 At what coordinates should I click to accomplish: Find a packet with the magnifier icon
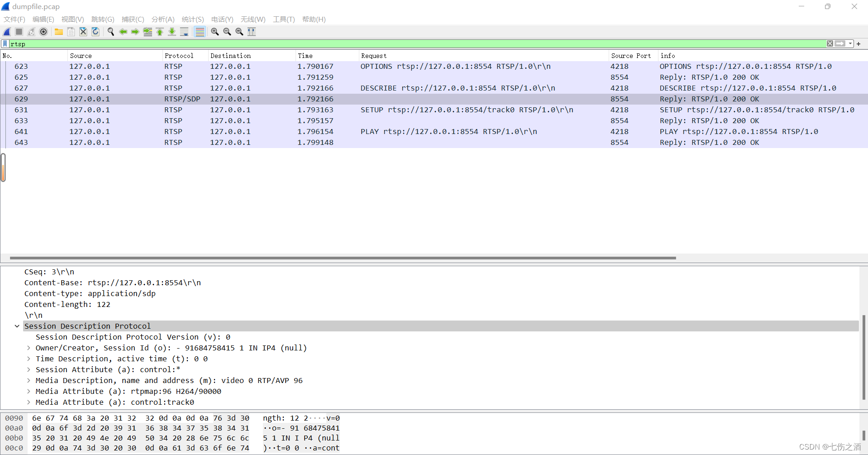111,32
